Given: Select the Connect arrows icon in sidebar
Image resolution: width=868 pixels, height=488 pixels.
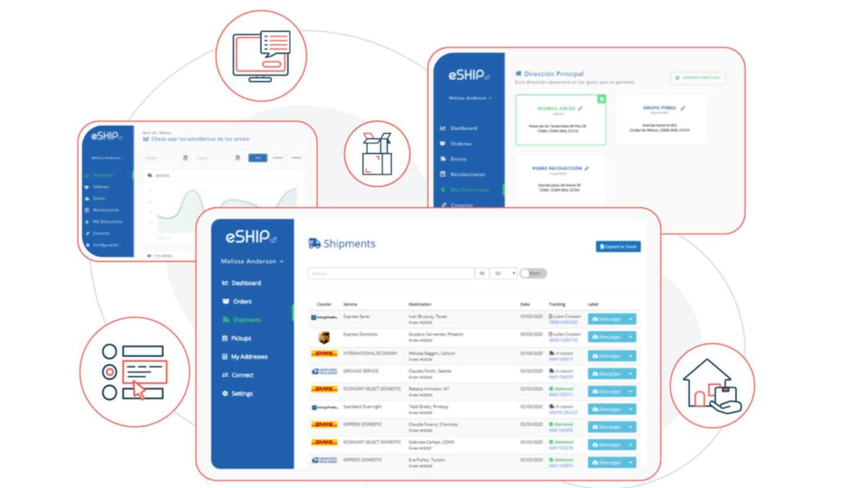Looking at the screenshot, I should pyautogui.click(x=225, y=375).
